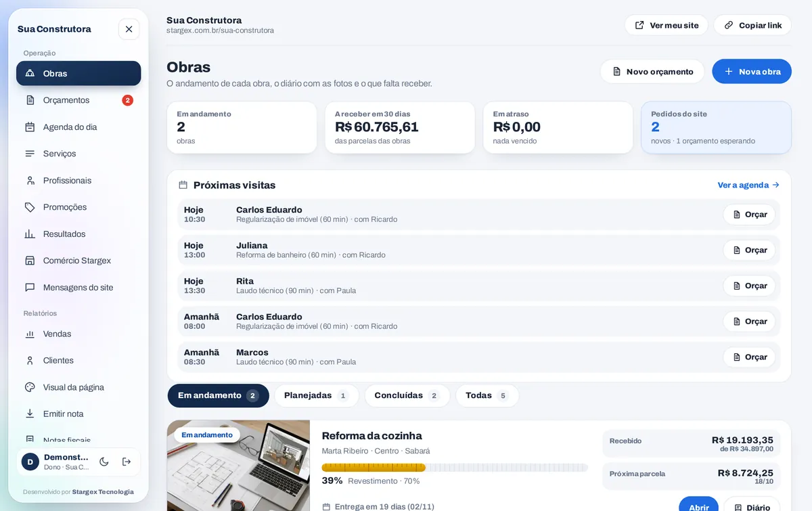This screenshot has height=511, width=812.
Task: Click the red Orçamentos badge showing 2
Action: point(127,100)
